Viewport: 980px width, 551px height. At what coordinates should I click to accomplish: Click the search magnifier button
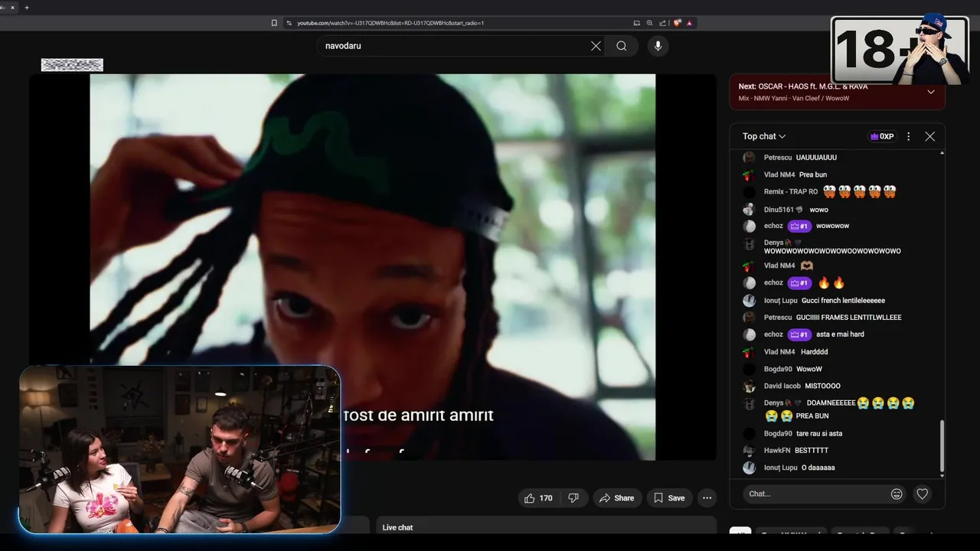click(622, 46)
